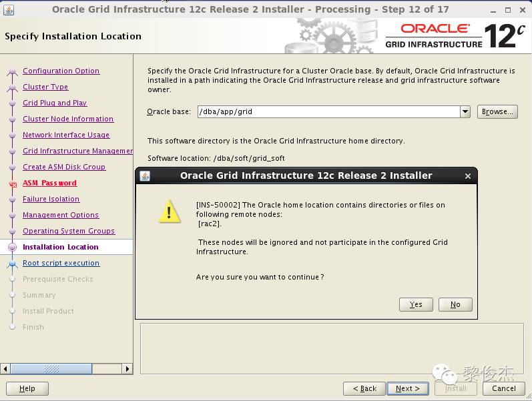
Task: Go to the Network Interface Usage step
Action: point(66,135)
